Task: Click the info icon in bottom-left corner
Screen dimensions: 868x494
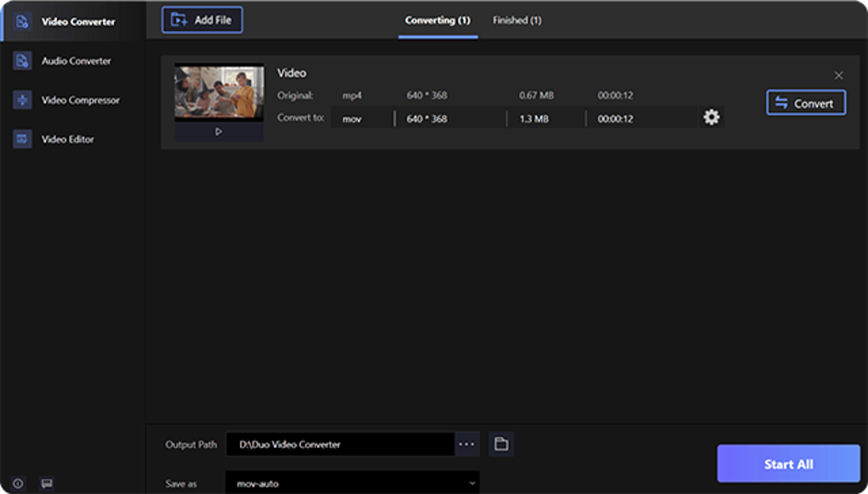Action: (18, 484)
